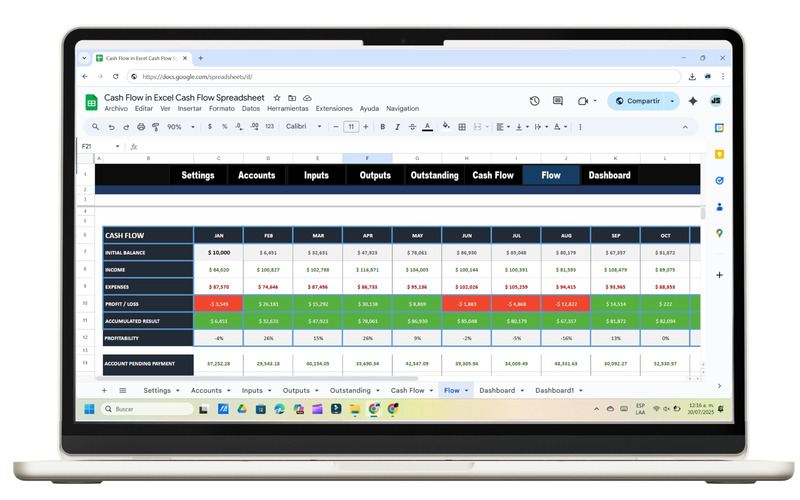Click the font size field

(x=351, y=127)
